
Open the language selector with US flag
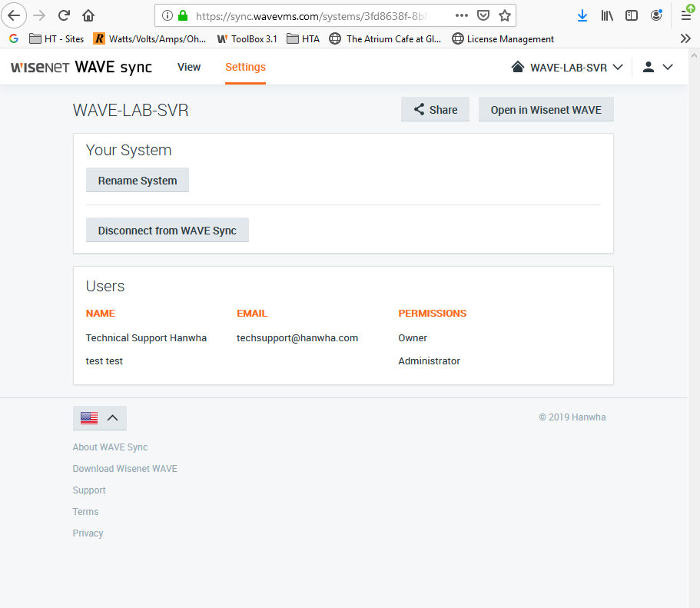click(x=100, y=417)
